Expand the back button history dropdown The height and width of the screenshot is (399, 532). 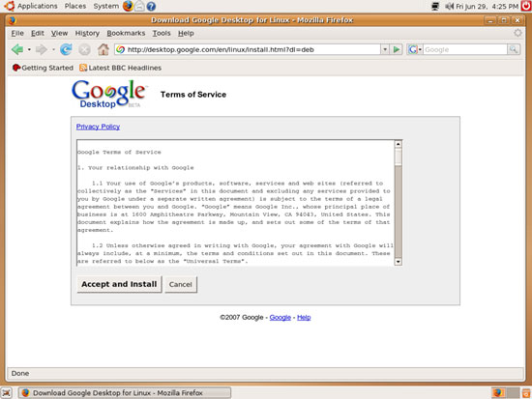(x=29, y=50)
